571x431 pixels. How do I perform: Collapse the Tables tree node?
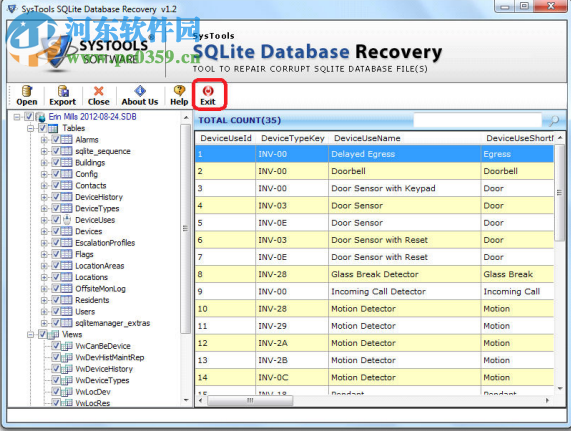[x=31, y=128]
